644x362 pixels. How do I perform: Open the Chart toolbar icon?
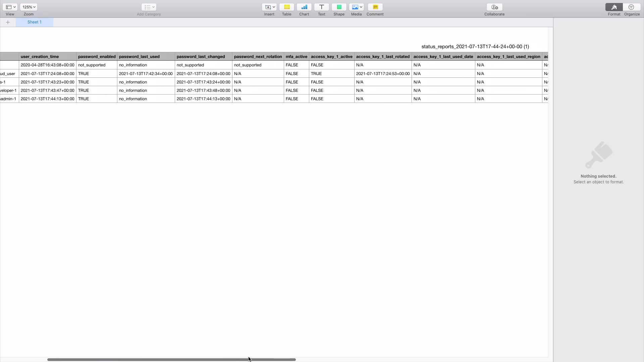304,7
